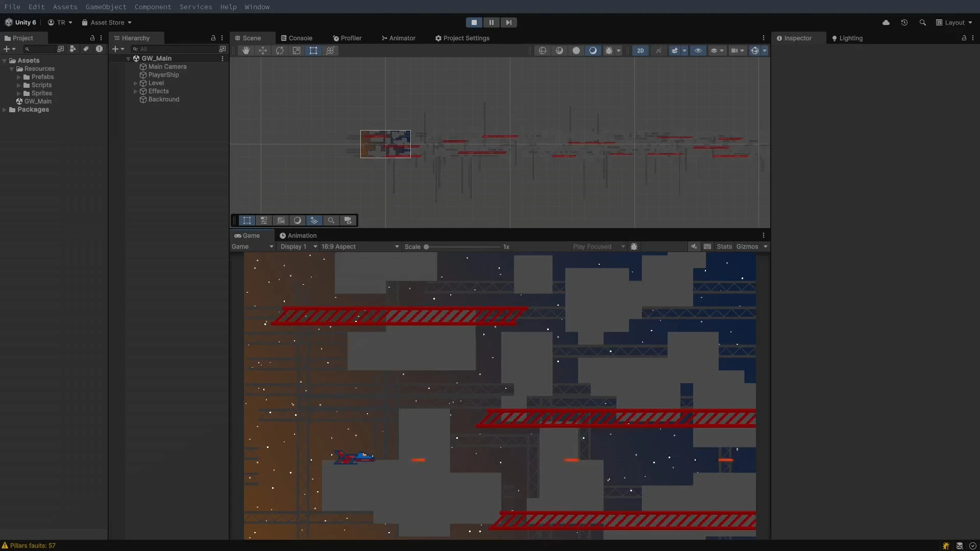Click the step frame button

(x=509, y=22)
